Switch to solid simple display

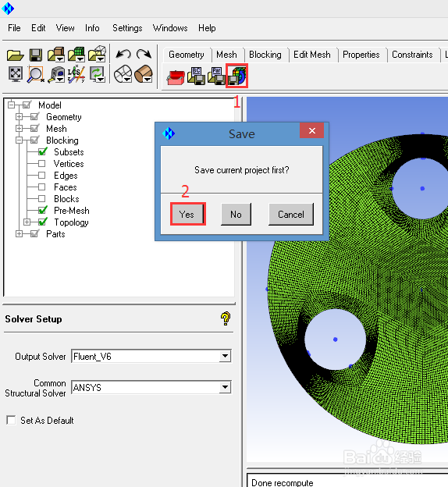144,74
